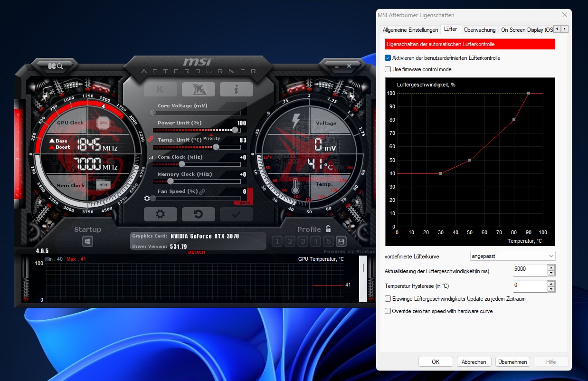The image size is (588, 381).
Task: Click the MEM chip icon in left gauge
Action: [x=103, y=184]
